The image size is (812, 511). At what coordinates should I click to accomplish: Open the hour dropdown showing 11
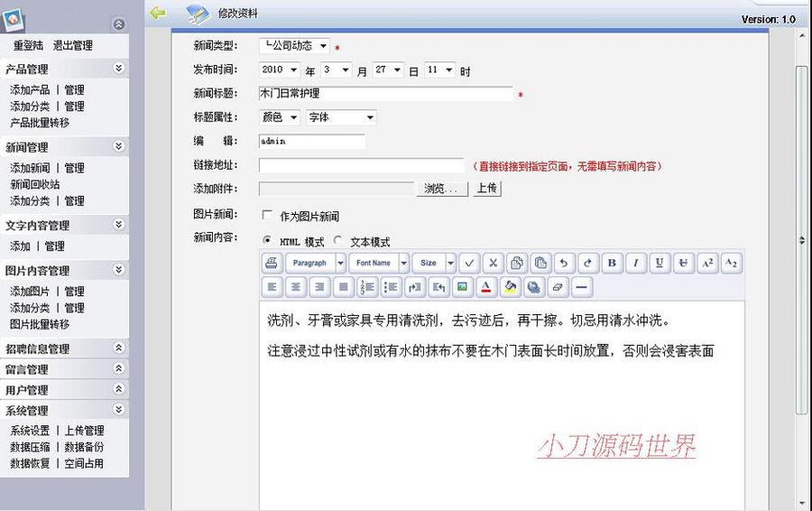click(439, 70)
